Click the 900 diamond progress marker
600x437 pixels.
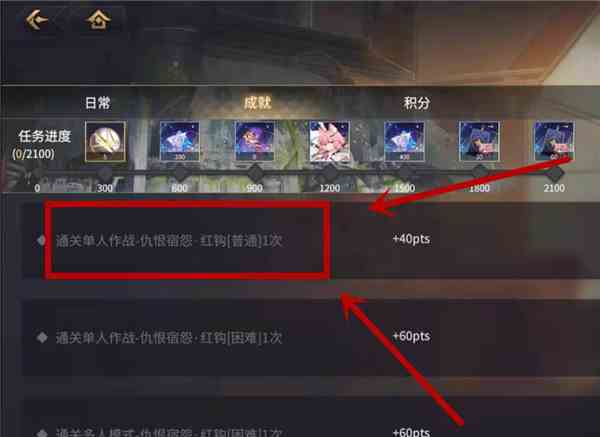click(255, 174)
